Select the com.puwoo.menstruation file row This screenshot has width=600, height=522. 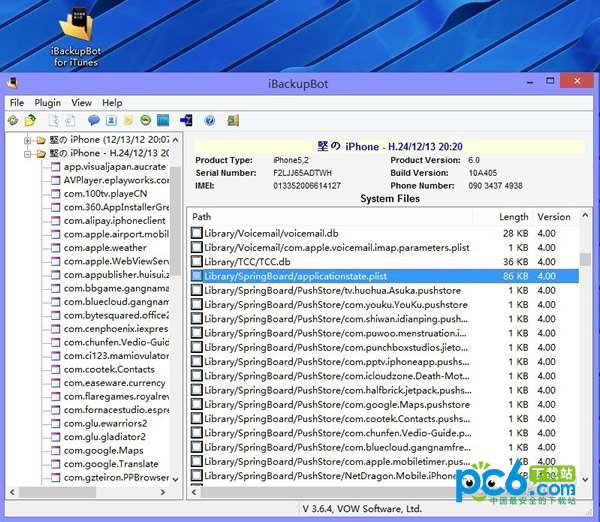click(x=385, y=333)
